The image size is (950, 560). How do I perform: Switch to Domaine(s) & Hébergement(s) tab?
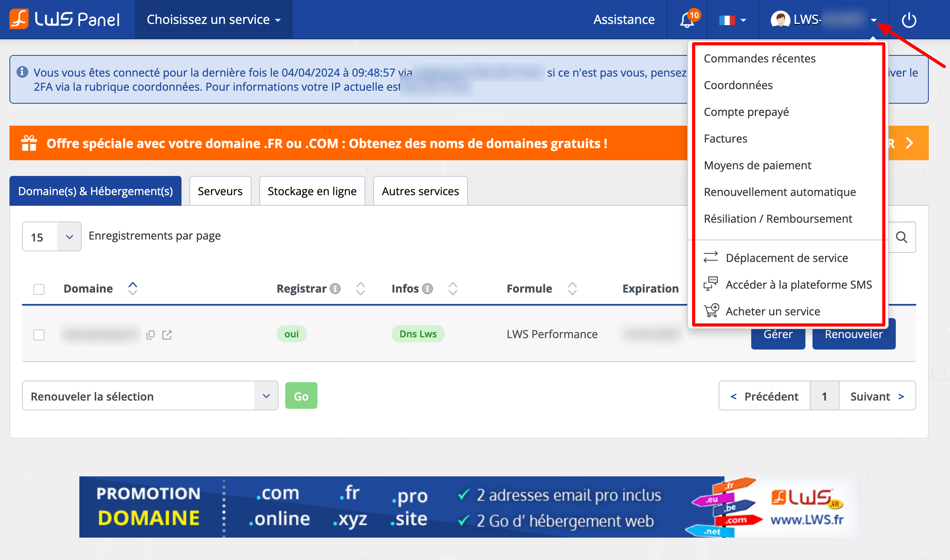95,191
